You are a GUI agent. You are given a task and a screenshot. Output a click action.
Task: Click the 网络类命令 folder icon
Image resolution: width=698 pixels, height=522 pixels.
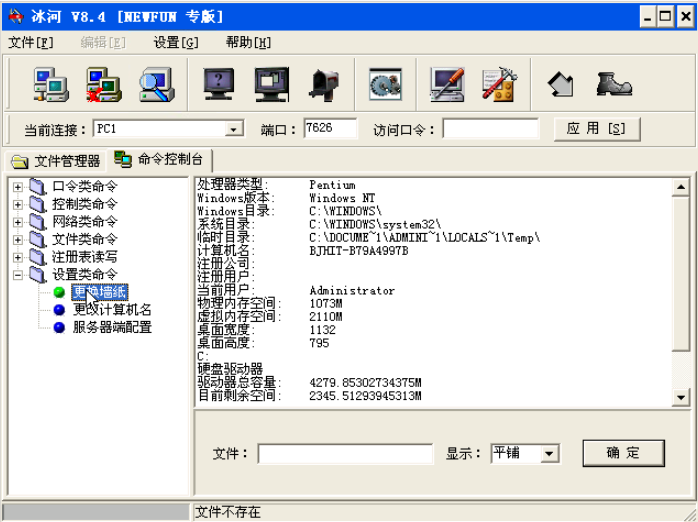(38, 222)
